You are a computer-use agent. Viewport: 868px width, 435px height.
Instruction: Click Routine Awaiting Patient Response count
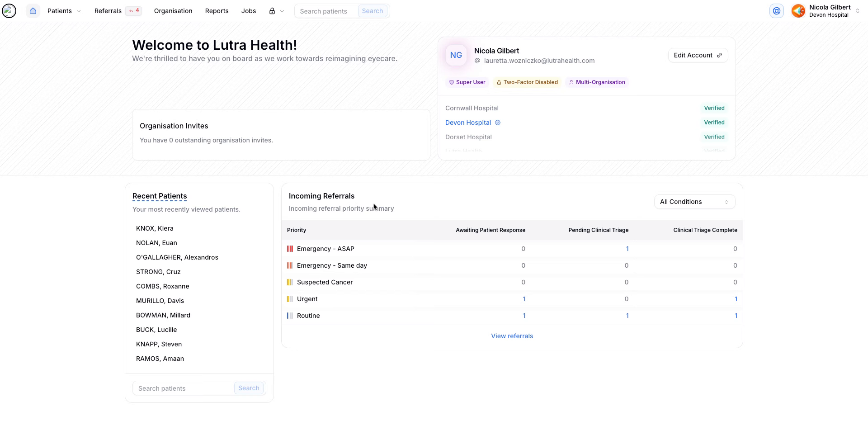(524, 316)
